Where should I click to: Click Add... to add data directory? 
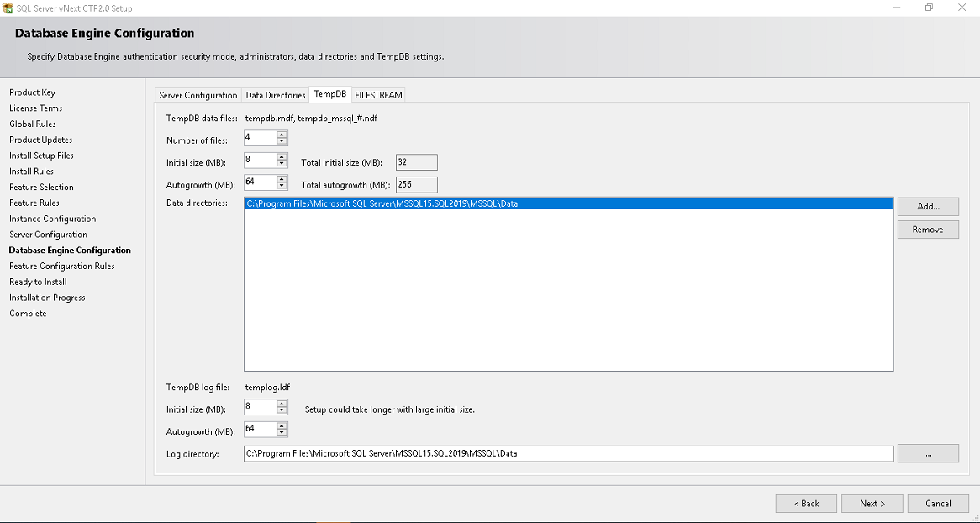pyautogui.click(x=928, y=207)
